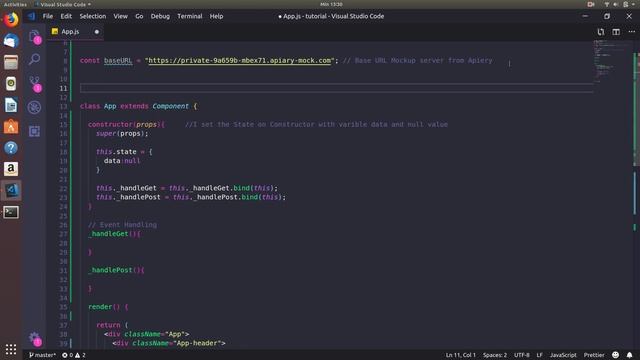Open LibreOffice Writer from the dock
The width and height of the screenshot is (640, 360).
11,105
